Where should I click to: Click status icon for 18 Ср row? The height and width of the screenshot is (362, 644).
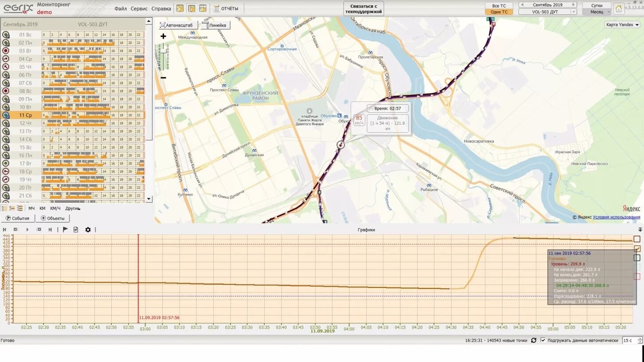pyautogui.click(x=6, y=171)
